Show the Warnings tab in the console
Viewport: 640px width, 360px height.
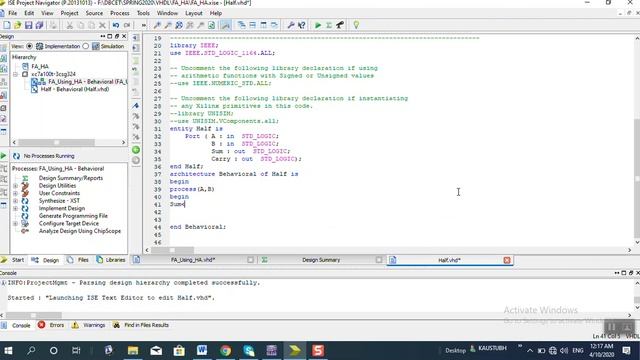[89, 325]
